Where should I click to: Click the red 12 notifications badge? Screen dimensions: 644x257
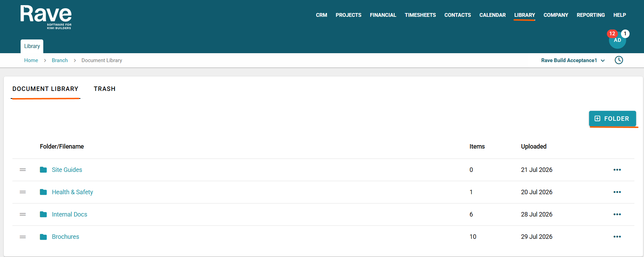612,34
